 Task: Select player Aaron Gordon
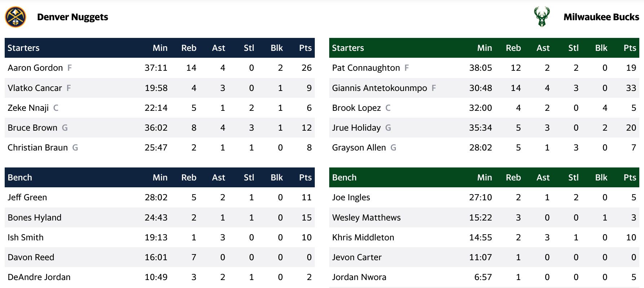coord(35,68)
